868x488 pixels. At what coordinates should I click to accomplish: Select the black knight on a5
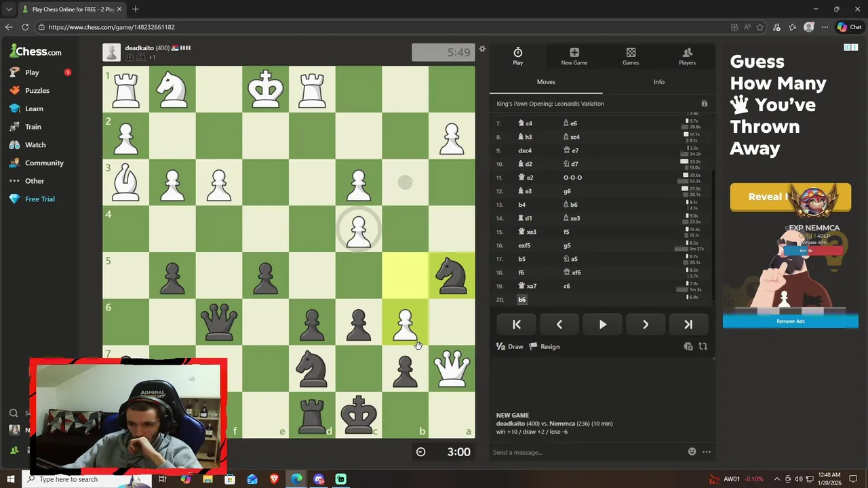pos(452,276)
